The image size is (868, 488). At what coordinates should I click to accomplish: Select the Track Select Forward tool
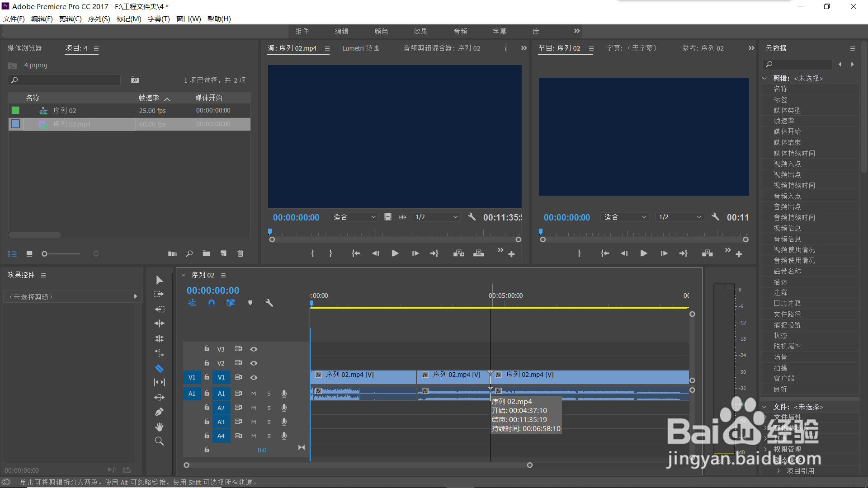click(159, 294)
